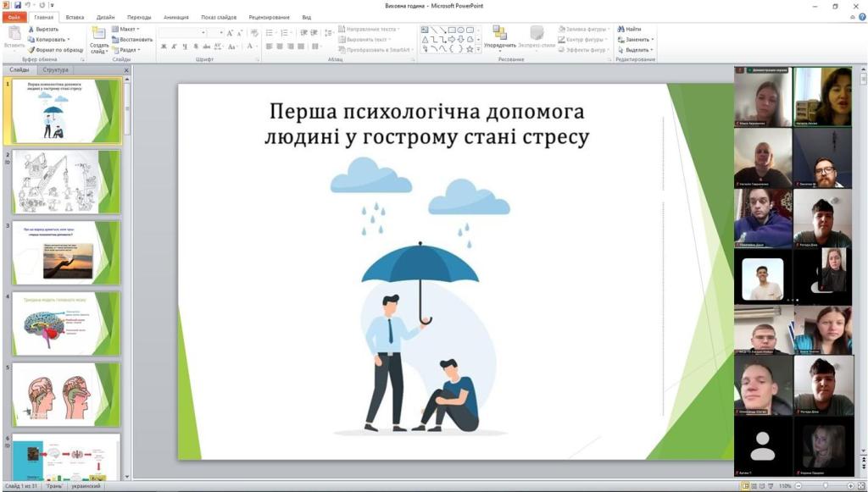Viewport: 868px width, 492px height.
Task: Click the Replace (Заменить) button
Action: [636, 40]
